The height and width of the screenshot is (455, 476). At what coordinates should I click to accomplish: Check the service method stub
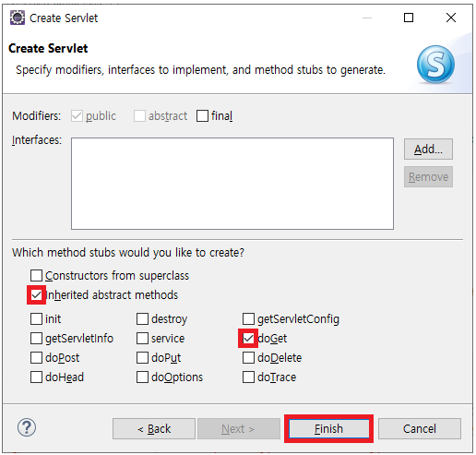[x=142, y=339]
